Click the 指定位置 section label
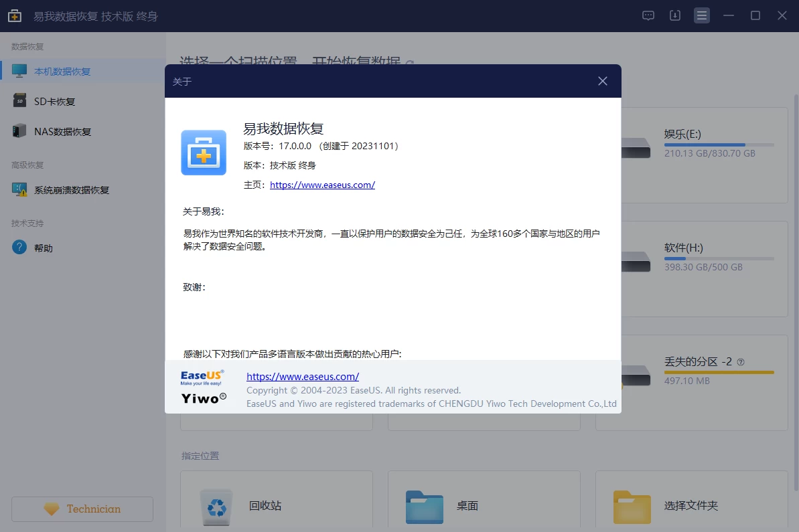 click(200, 456)
